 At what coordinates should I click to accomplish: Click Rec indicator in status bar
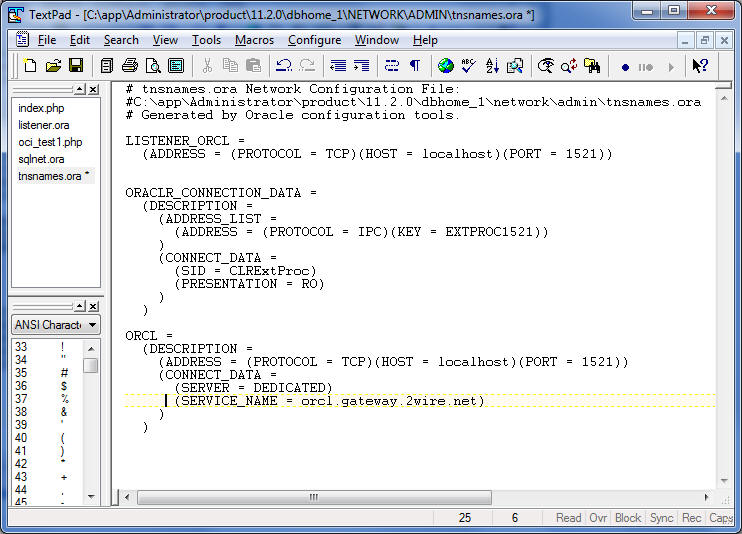[x=691, y=518]
